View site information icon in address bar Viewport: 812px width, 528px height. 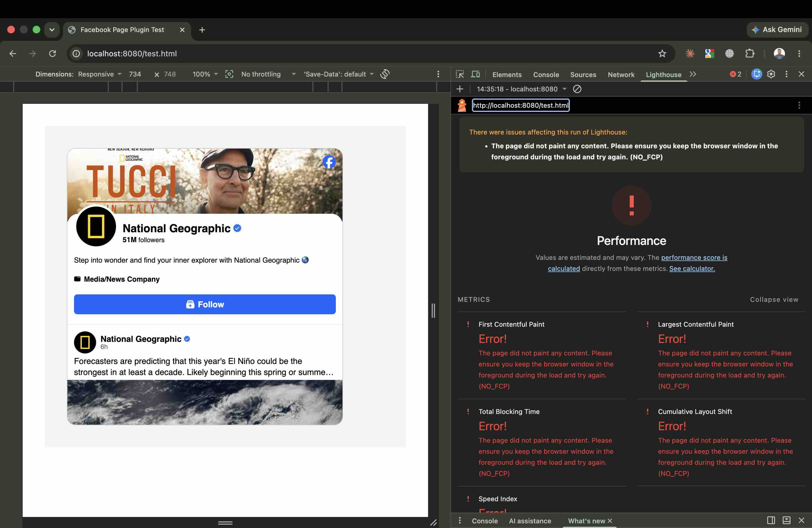point(77,54)
